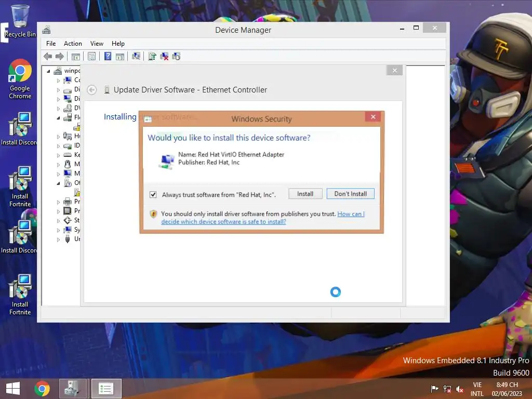Select the DVD drive icon in the device tree

point(68,108)
